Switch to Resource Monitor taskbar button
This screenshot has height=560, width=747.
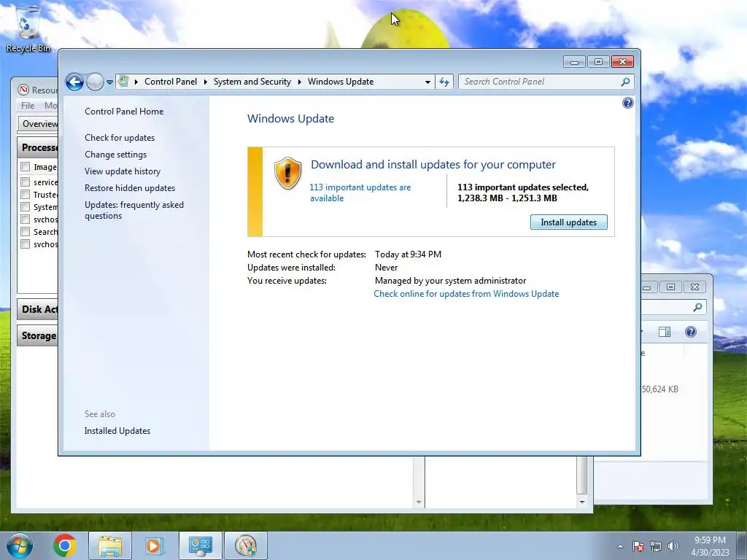click(245, 545)
